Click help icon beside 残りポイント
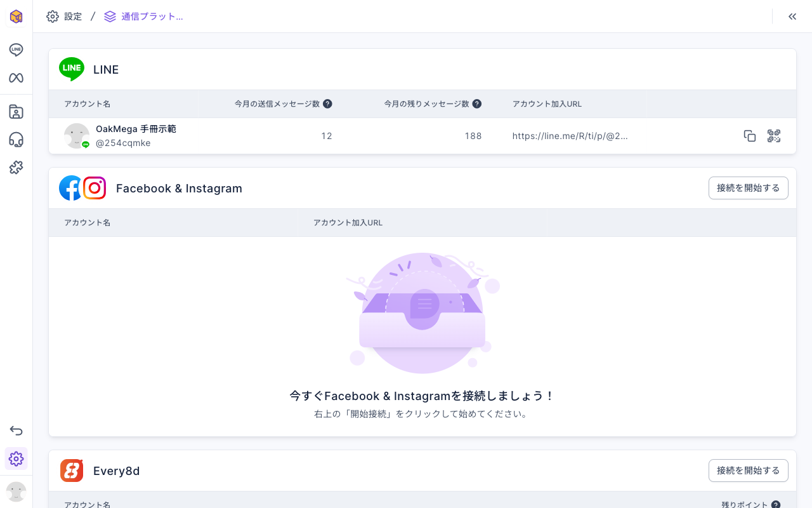The image size is (812, 508). 775,505
